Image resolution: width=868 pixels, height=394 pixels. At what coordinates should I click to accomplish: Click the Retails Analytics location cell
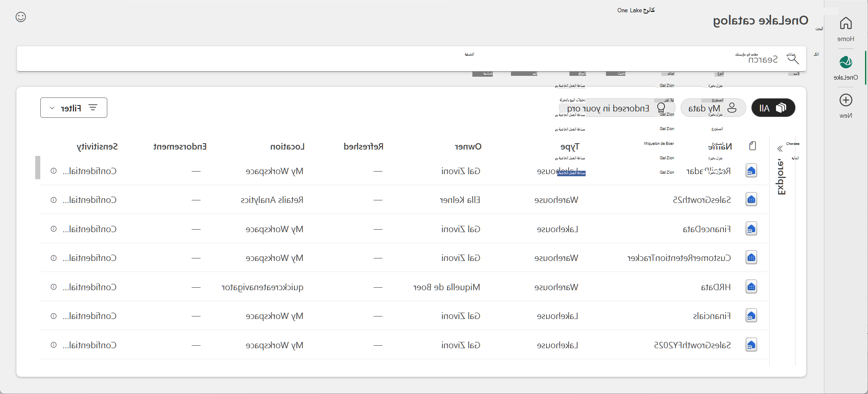272,200
